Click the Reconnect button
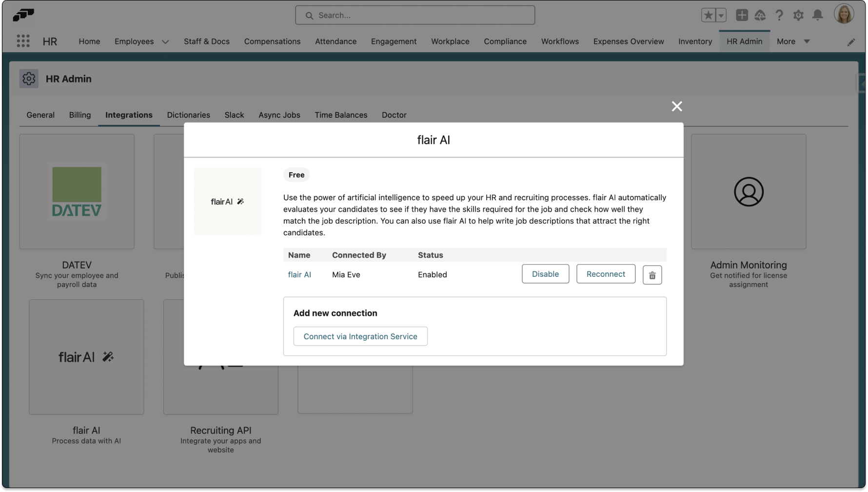Screen dimensions: 868x492 pyautogui.click(x=606, y=274)
